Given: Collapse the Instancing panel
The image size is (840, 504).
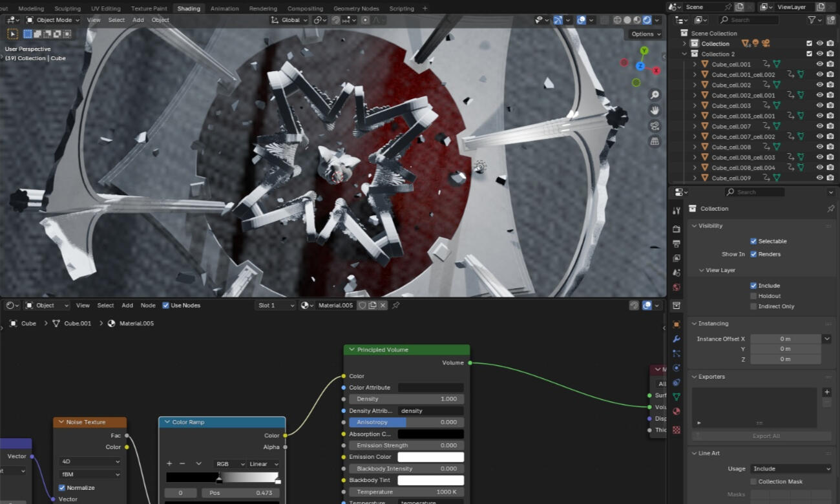Looking at the screenshot, I should point(695,323).
